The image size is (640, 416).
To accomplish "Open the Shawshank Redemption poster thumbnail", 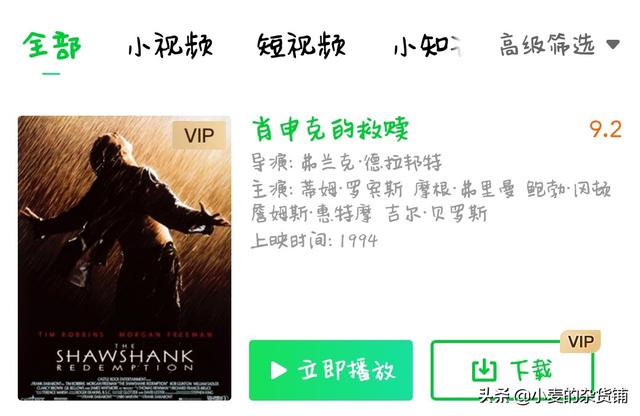I will click(x=124, y=258).
